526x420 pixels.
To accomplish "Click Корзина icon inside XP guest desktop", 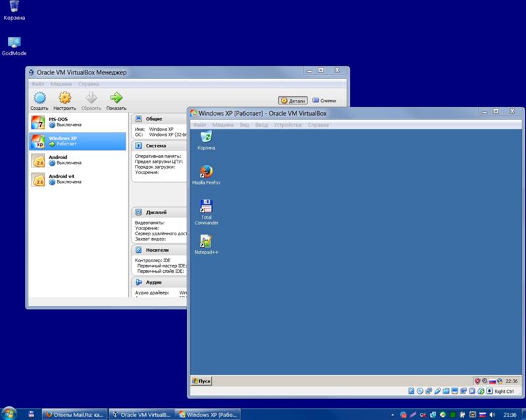I will click(206, 140).
